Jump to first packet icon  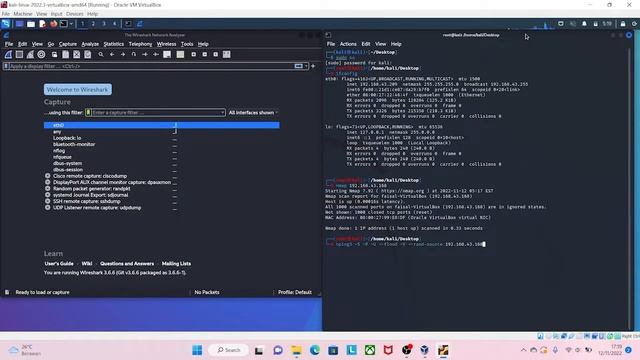145,54
